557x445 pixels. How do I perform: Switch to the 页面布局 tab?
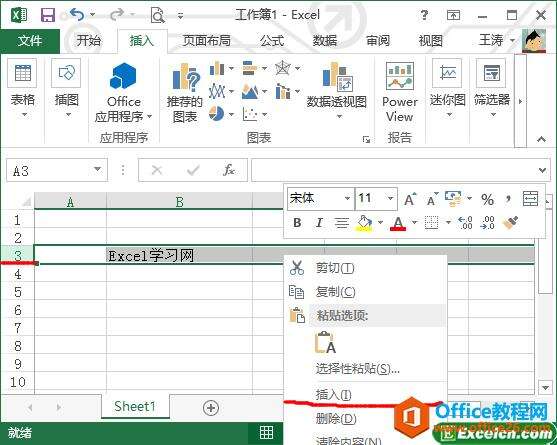(x=206, y=41)
